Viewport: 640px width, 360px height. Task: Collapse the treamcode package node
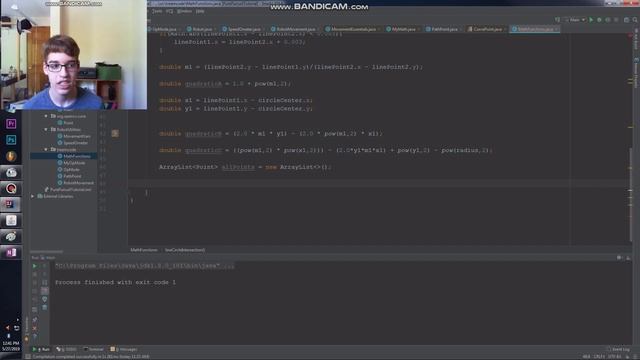46,149
